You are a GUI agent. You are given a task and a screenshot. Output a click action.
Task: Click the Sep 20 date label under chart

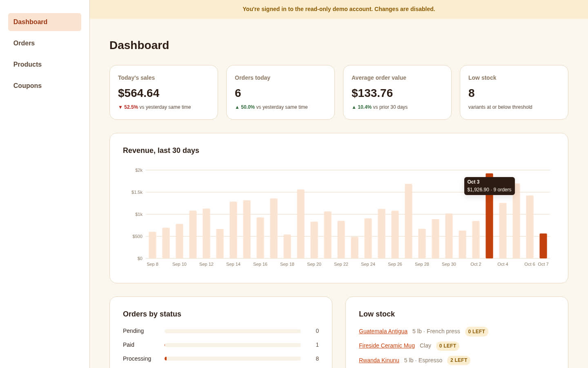314,264
